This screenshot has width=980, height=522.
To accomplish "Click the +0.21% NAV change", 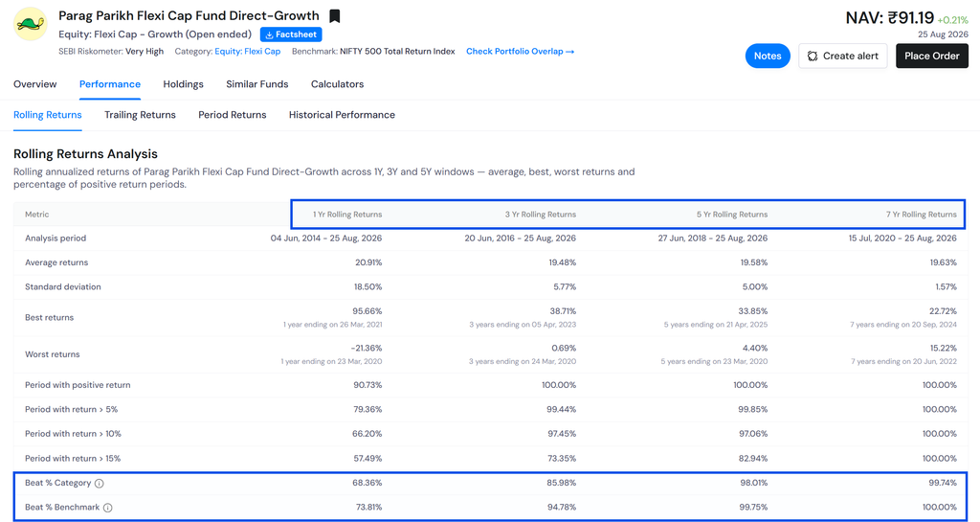I will (952, 20).
